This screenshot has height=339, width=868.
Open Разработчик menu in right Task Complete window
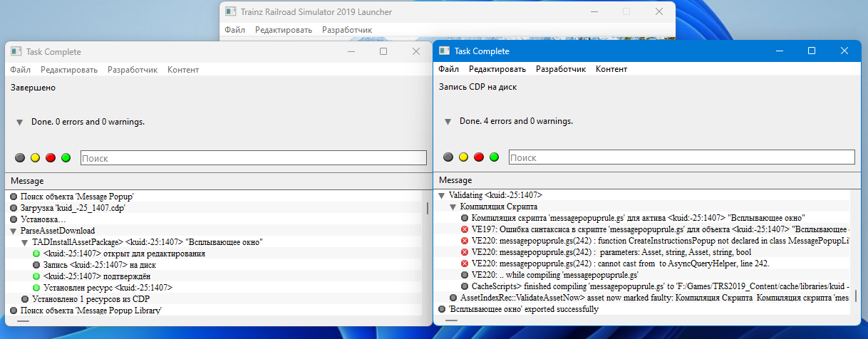561,69
